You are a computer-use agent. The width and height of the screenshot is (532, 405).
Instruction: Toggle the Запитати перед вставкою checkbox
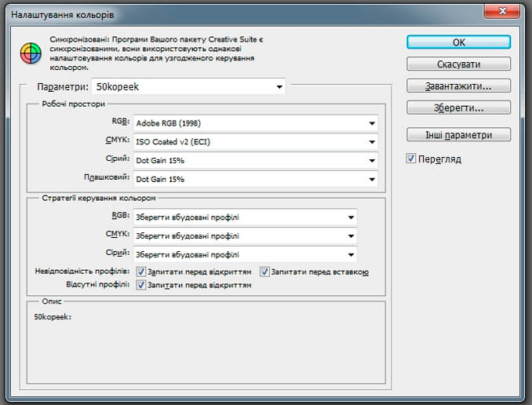click(x=264, y=272)
